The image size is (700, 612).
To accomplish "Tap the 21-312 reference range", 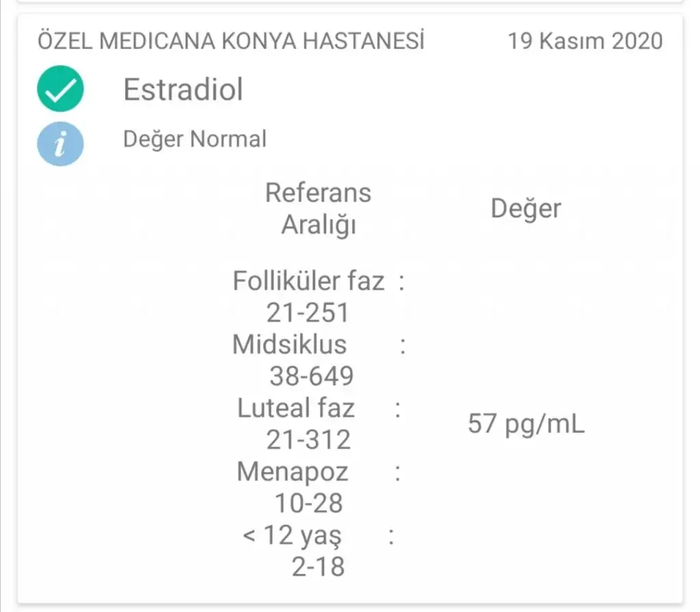I will click(x=308, y=440).
